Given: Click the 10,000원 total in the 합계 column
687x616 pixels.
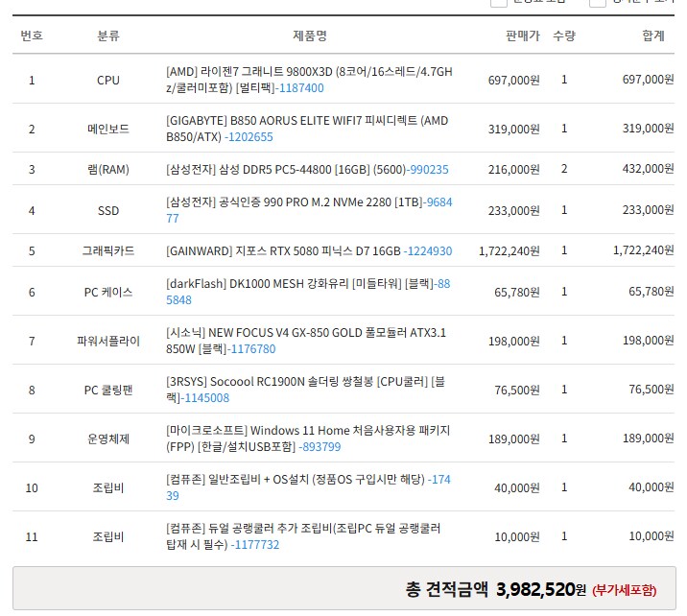Looking at the screenshot, I should (651, 535).
